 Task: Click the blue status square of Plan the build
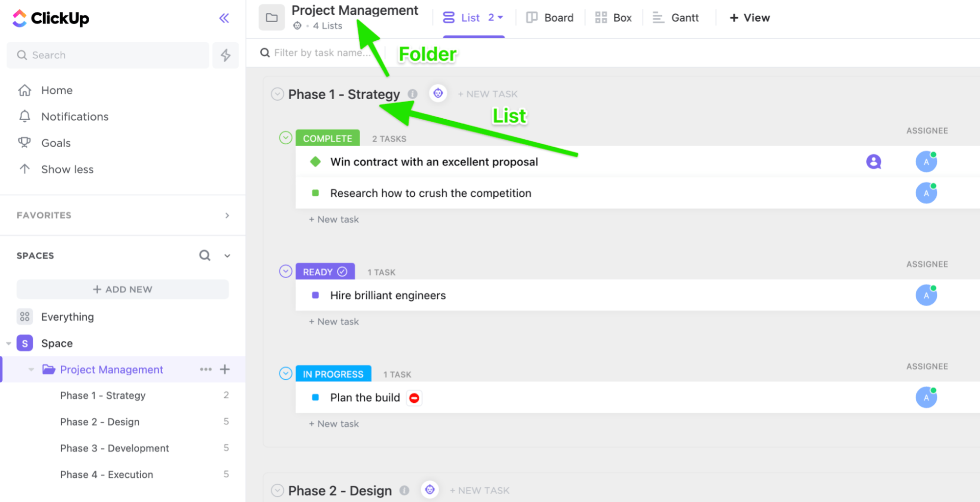click(316, 397)
